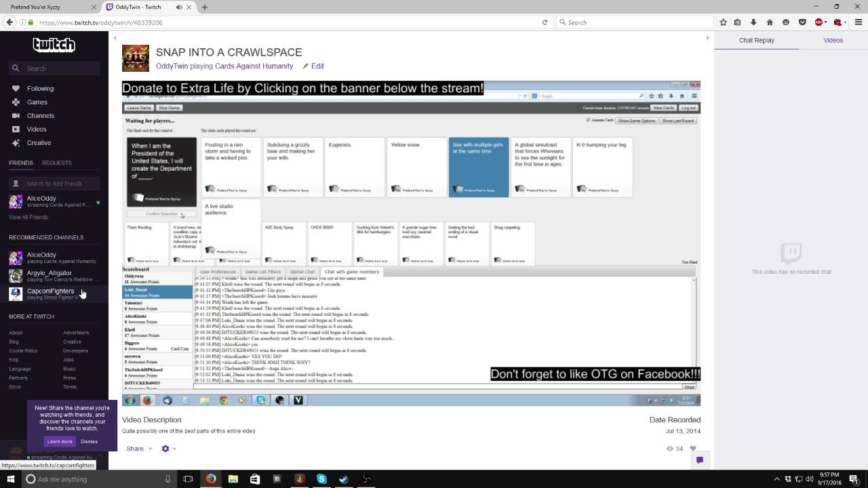Click the Twitch logo in sidebar
This screenshot has height=488, width=868.
click(x=54, y=45)
